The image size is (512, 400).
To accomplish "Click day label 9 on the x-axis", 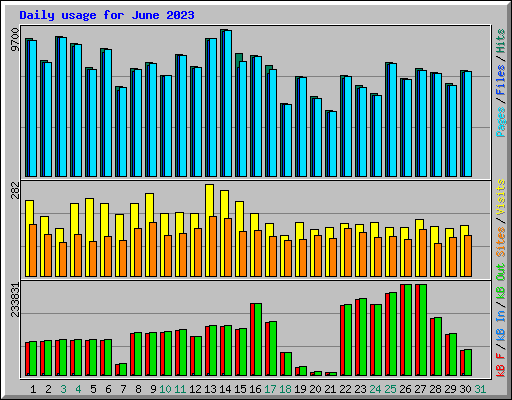I will [153, 389].
